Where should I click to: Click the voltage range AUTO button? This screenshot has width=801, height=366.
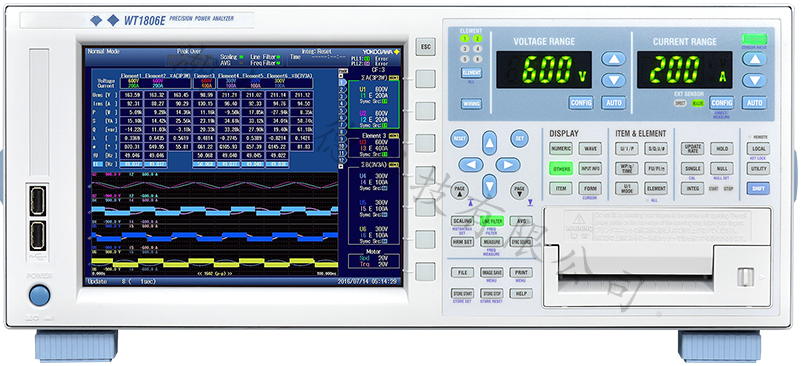[x=613, y=102]
